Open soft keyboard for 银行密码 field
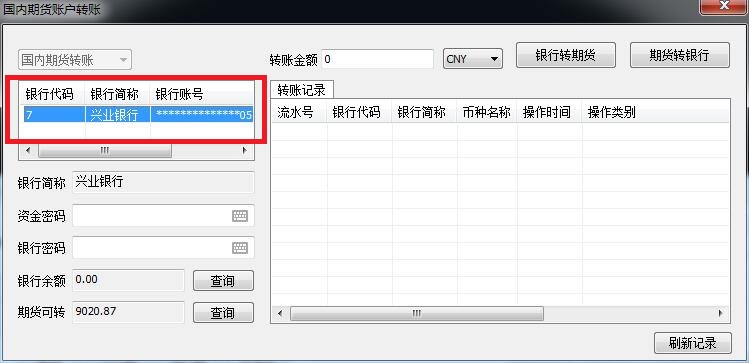This screenshot has height=363, width=749. [240, 247]
